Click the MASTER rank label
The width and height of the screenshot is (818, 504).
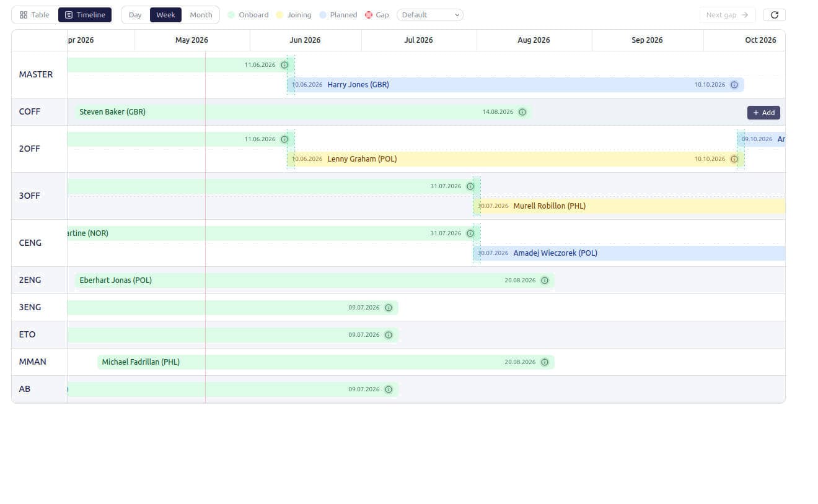(x=36, y=74)
